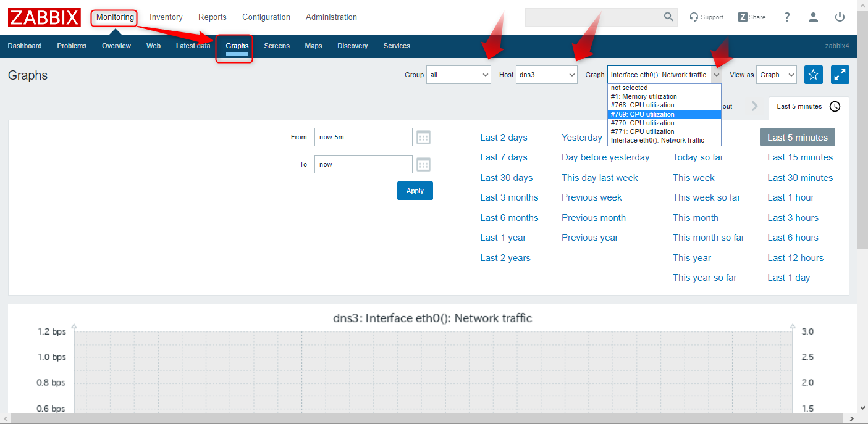Choose 'Interface eth0(): Network traffic' option

coord(665,140)
